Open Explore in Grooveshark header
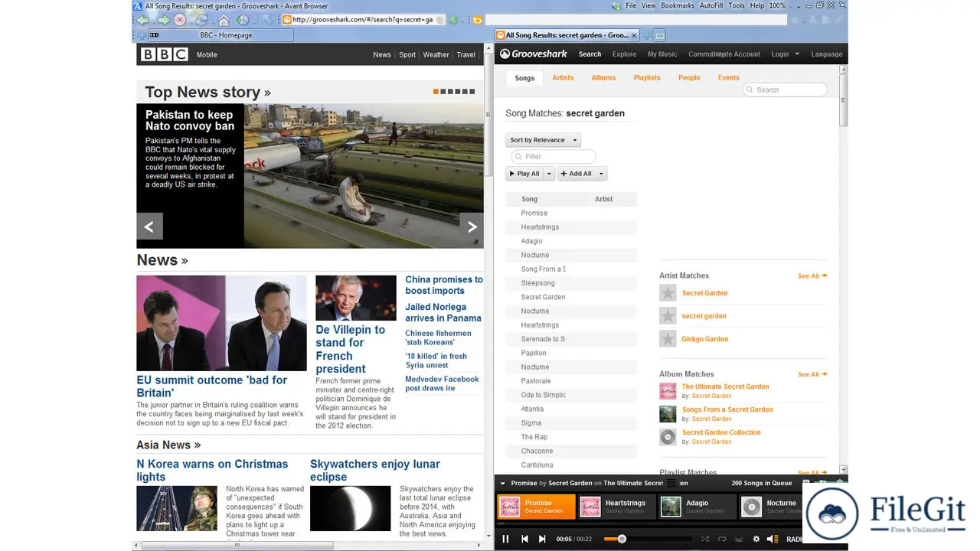Viewport: 980px width, 551px height. click(624, 54)
